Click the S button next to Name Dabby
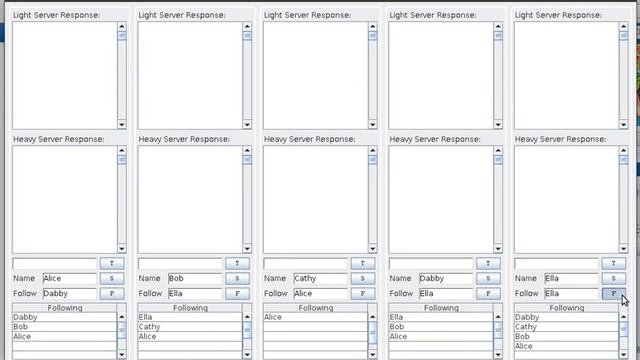The width and height of the screenshot is (640, 360). coord(488,278)
